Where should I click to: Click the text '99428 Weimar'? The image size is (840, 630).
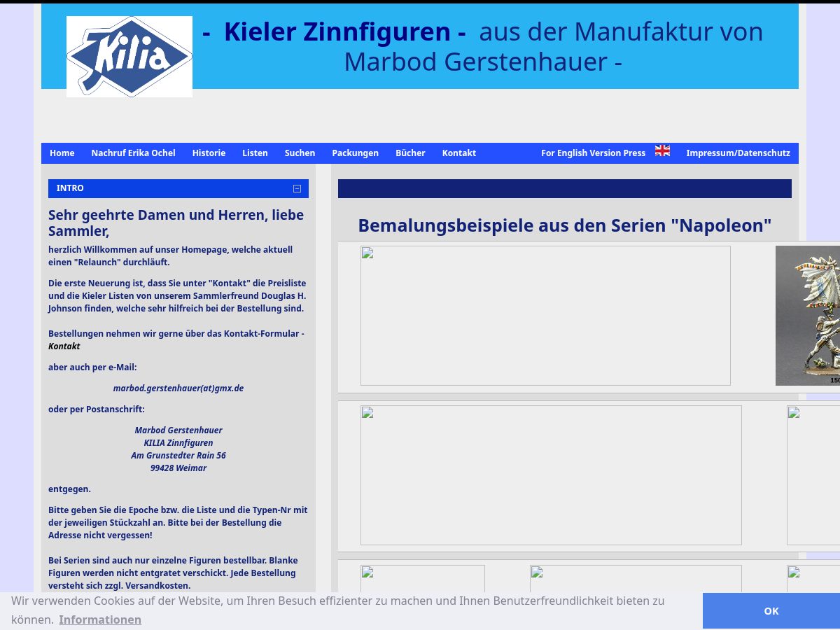click(178, 468)
